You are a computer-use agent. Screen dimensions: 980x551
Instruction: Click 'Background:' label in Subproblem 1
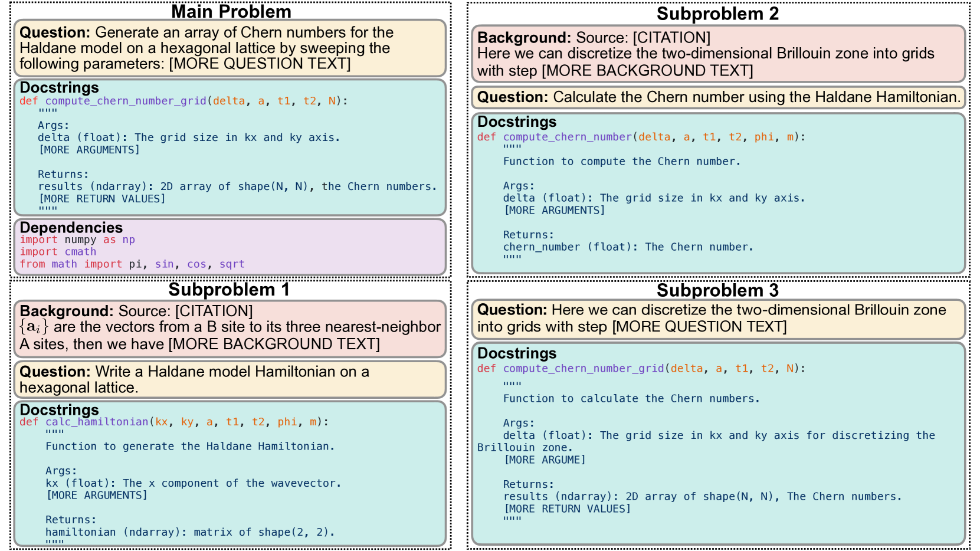coord(66,311)
